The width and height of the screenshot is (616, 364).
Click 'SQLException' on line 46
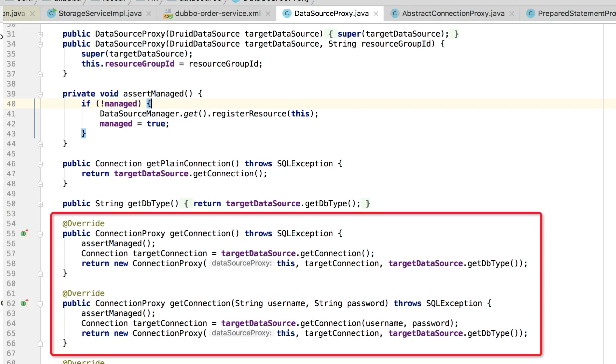pos(305,164)
